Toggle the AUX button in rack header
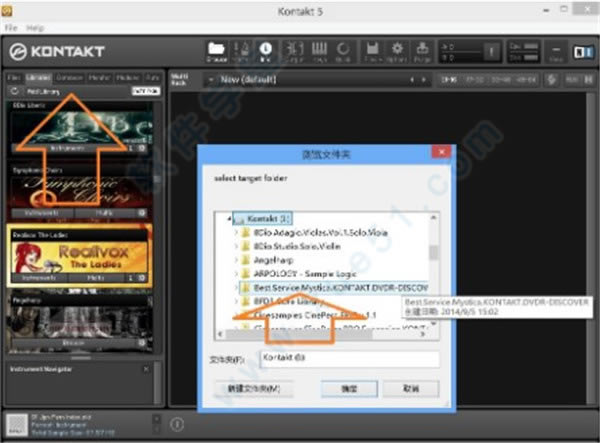This screenshot has height=443, width=600. click(x=572, y=80)
